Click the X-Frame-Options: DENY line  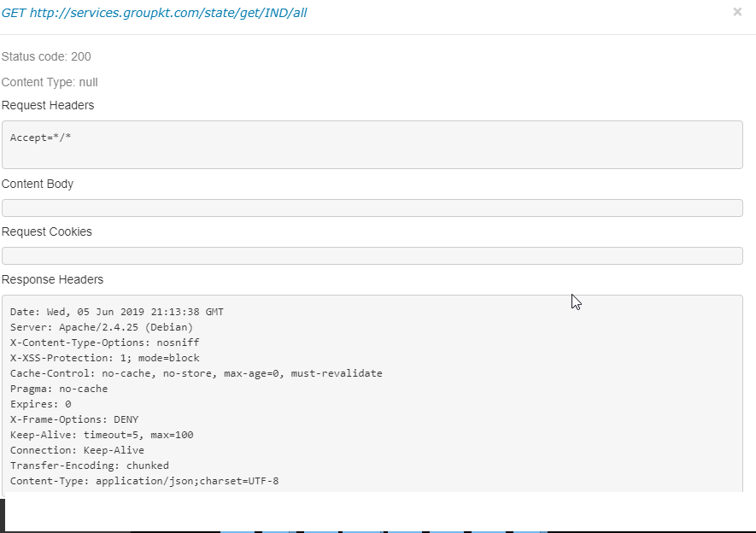(x=74, y=419)
